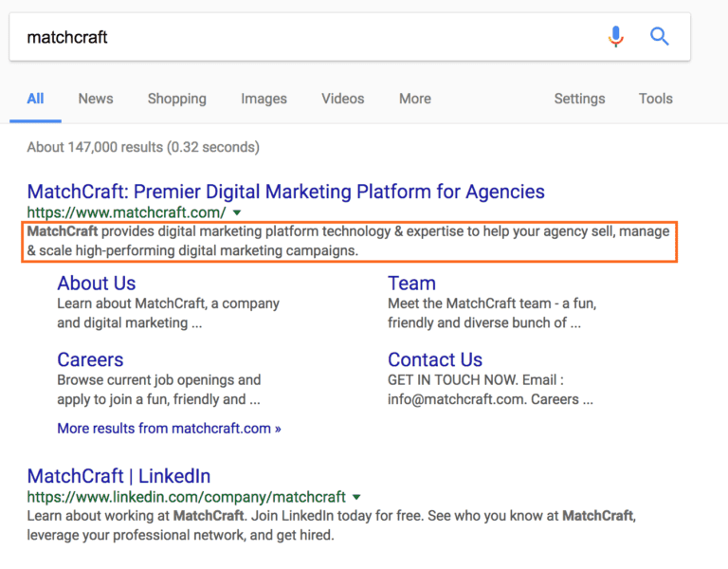Screen dimensions: 728x569
Task: Click the Learn about working at MatchCraft snippet
Action: [332, 525]
